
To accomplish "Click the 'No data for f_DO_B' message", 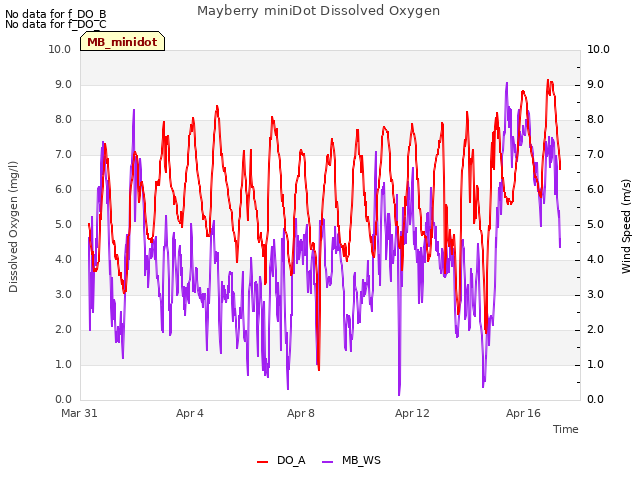I will coord(56,14).
